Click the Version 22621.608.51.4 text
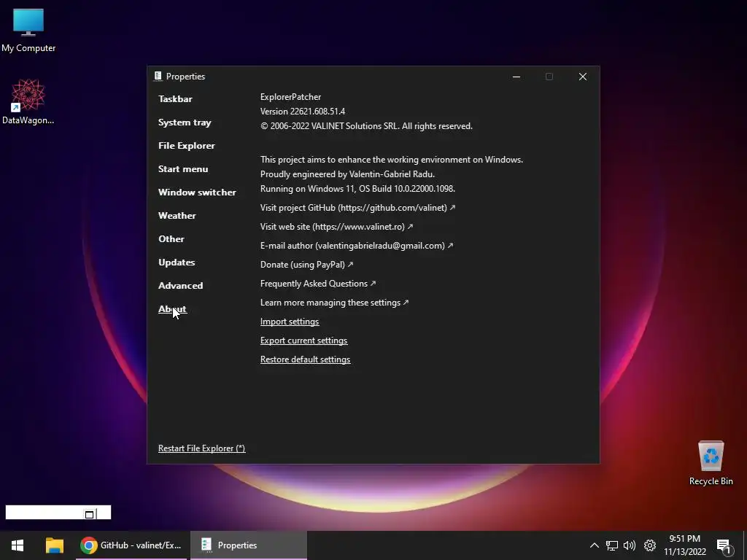 point(303,112)
